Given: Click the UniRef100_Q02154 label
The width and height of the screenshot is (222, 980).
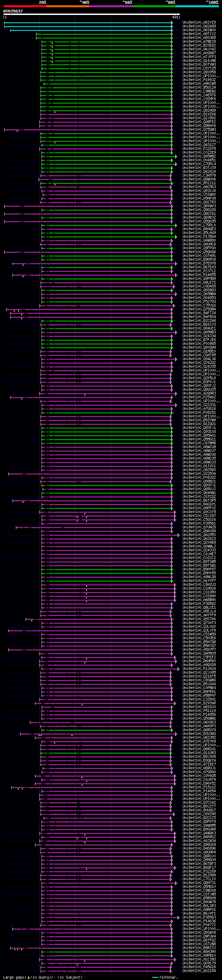Looking at the screenshot, I should (199, 971).
